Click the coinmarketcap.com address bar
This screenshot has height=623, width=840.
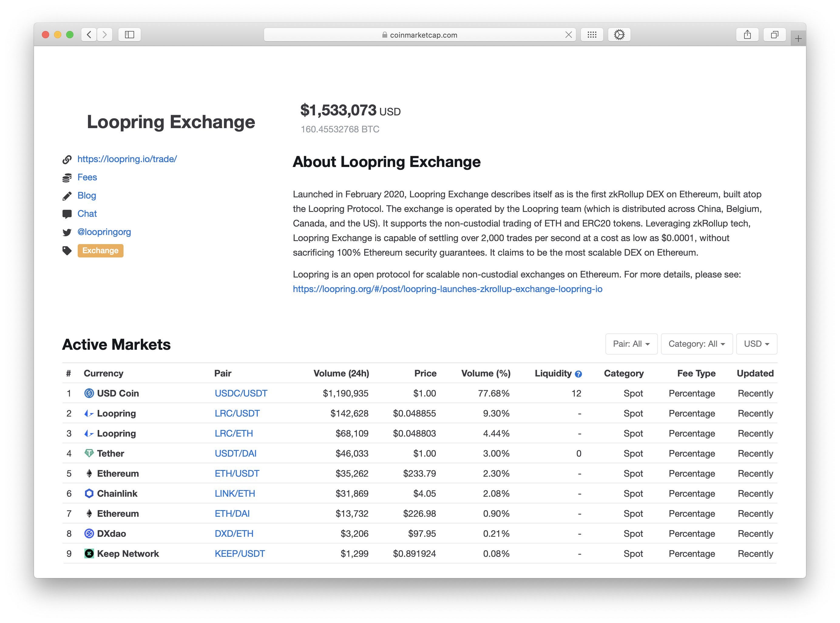coord(419,35)
